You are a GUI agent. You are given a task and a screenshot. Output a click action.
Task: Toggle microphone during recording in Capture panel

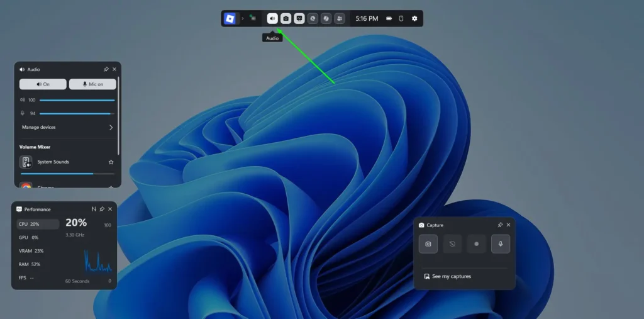(501, 243)
